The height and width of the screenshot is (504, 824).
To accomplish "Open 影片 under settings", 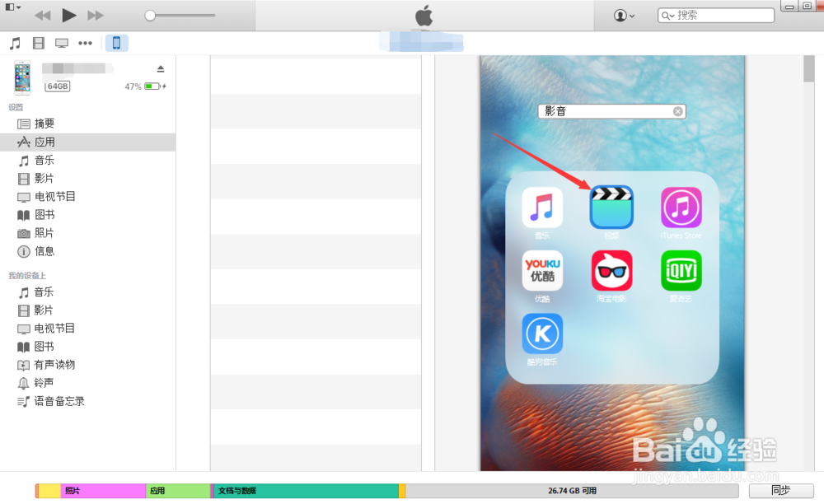I will pos(88,179).
